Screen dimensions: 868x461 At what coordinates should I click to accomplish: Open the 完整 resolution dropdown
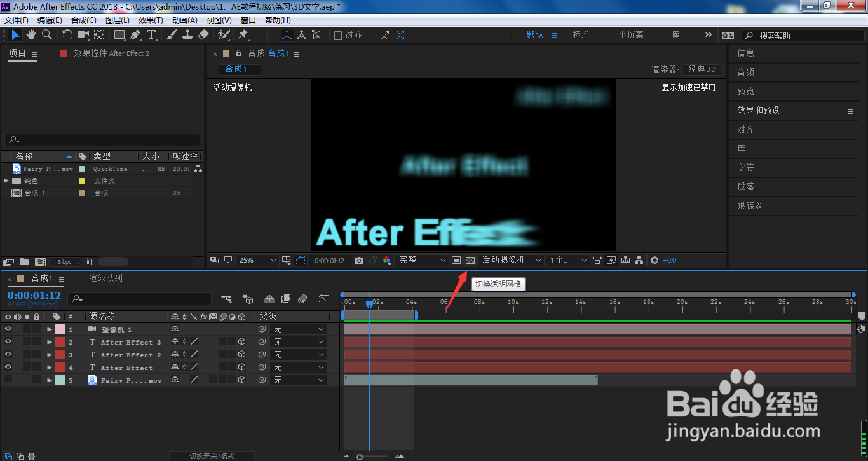pyautogui.click(x=421, y=260)
